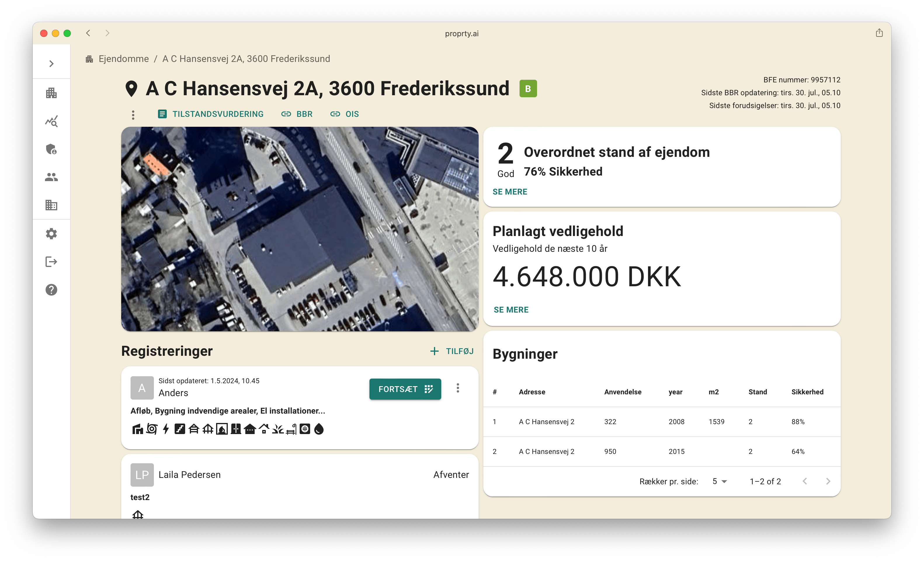The width and height of the screenshot is (924, 562).
Task: Open the three-dot menu under the address title
Action: click(133, 115)
